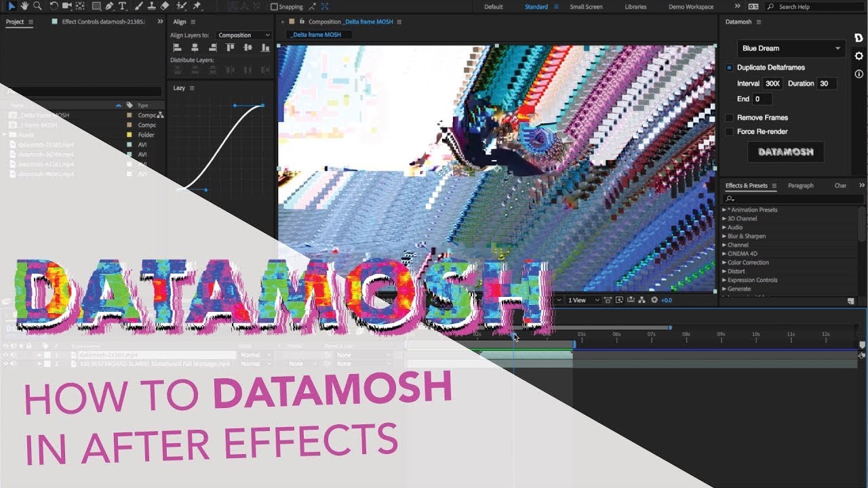The height and width of the screenshot is (488, 868).
Task: Select the Hand tool
Action: (x=24, y=6)
